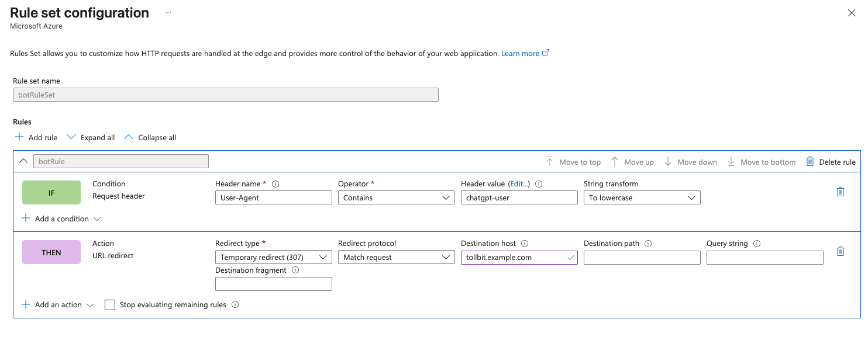Screen dimensions: 868x347
Task: Click info icon beside Query string
Action: pos(757,244)
